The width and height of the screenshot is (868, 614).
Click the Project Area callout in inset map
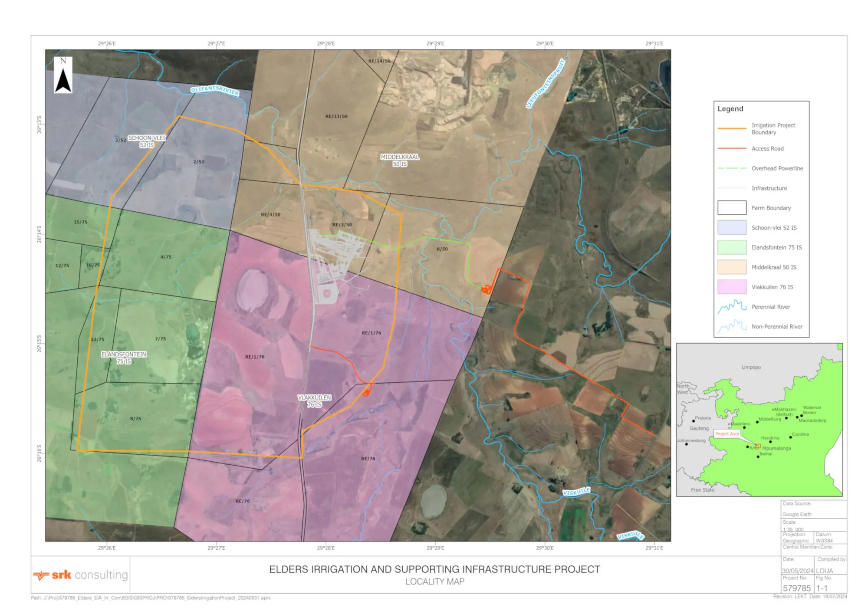[x=727, y=434]
